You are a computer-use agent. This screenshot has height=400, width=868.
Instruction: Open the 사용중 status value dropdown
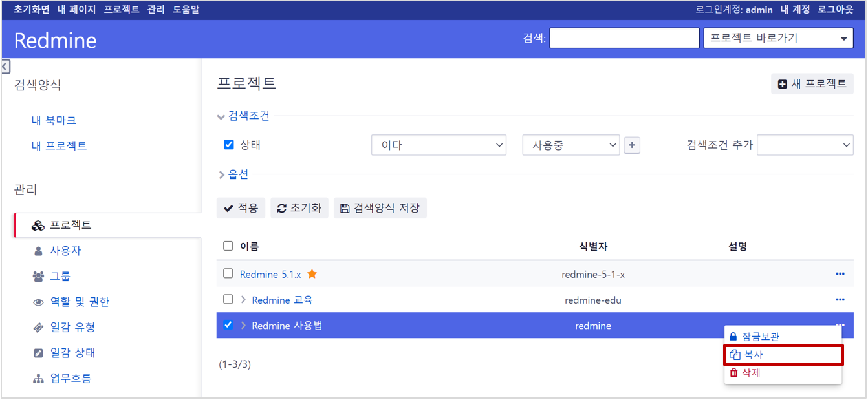coord(571,145)
